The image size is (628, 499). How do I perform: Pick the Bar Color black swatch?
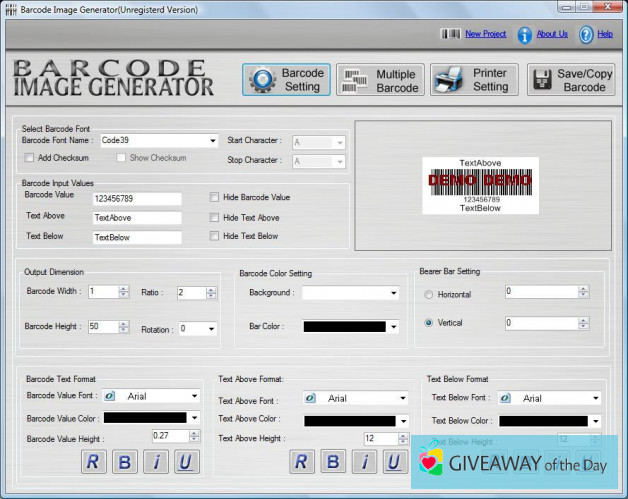(344, 327)
